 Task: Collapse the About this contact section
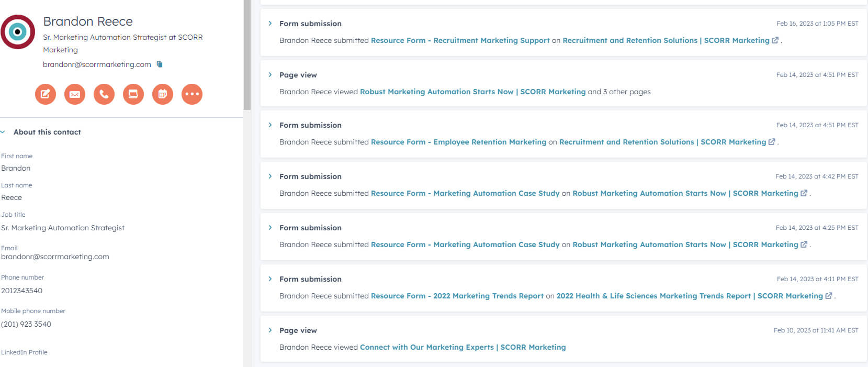(3, 132)
